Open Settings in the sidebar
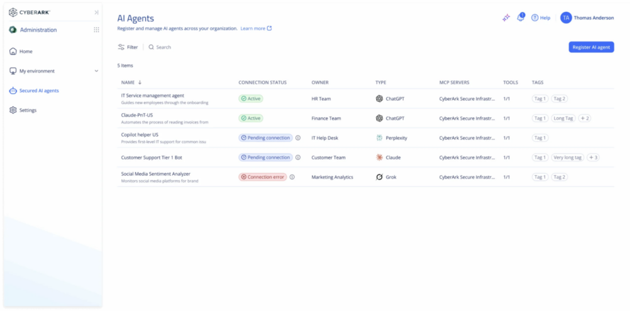 click(x=28, y=110)
